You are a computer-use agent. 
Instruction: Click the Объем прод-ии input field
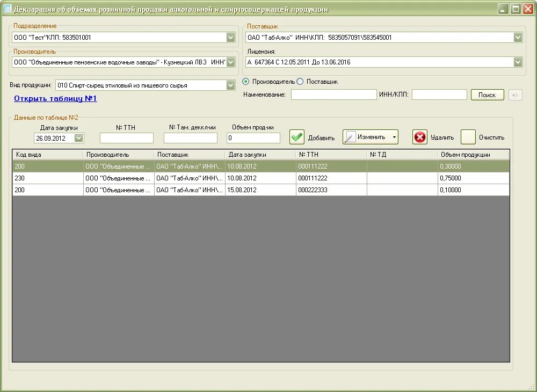[253, 138]
